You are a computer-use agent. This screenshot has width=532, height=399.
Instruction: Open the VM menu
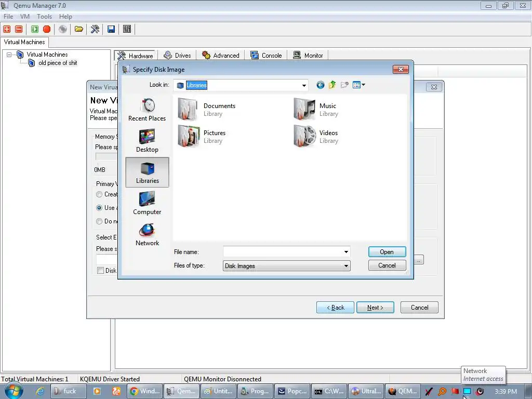(x=25, y=16)
